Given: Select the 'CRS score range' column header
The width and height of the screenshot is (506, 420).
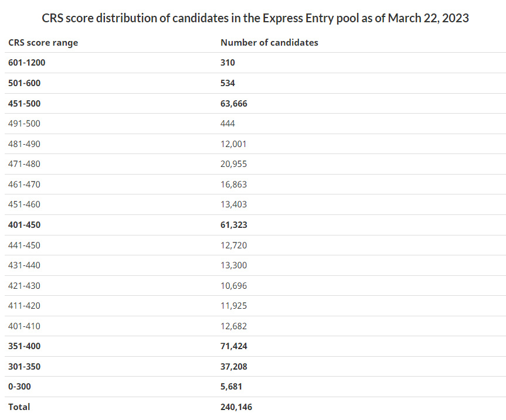Looking at the screenshot, I should [x=43, y=43].
